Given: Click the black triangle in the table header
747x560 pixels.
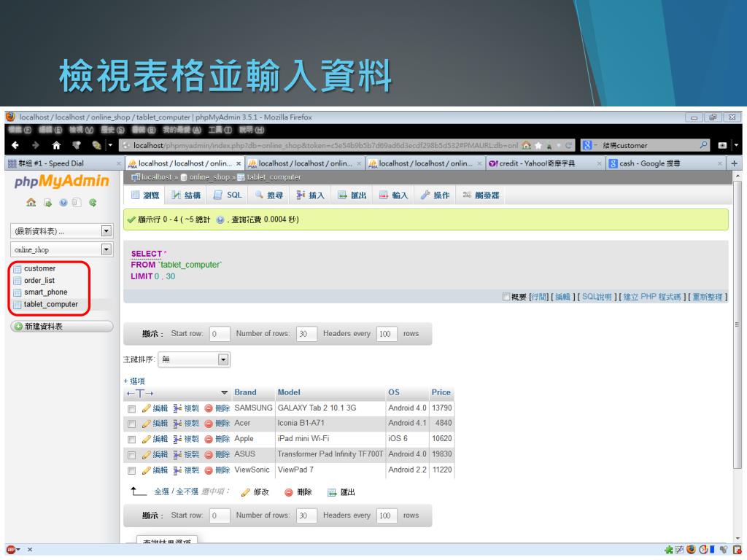Looking at the screenshot, I should tap(225, 392).
